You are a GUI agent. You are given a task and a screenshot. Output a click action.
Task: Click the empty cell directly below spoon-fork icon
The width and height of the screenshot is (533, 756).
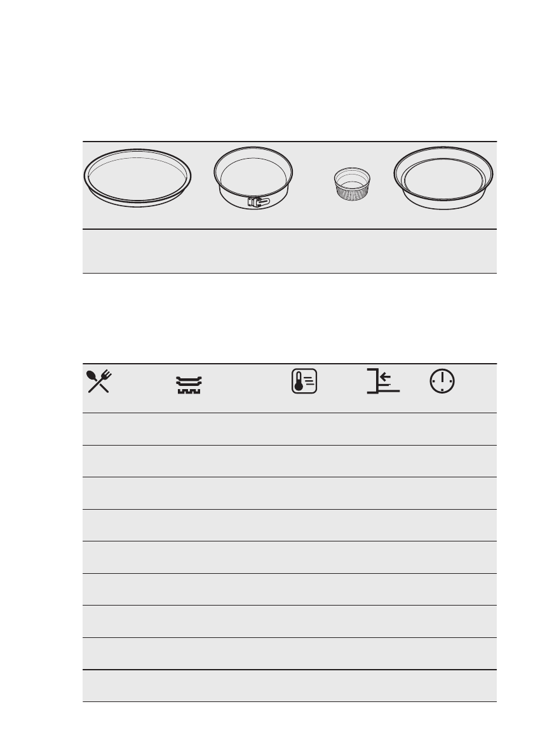pyautogui.click(x=125, y=429)
